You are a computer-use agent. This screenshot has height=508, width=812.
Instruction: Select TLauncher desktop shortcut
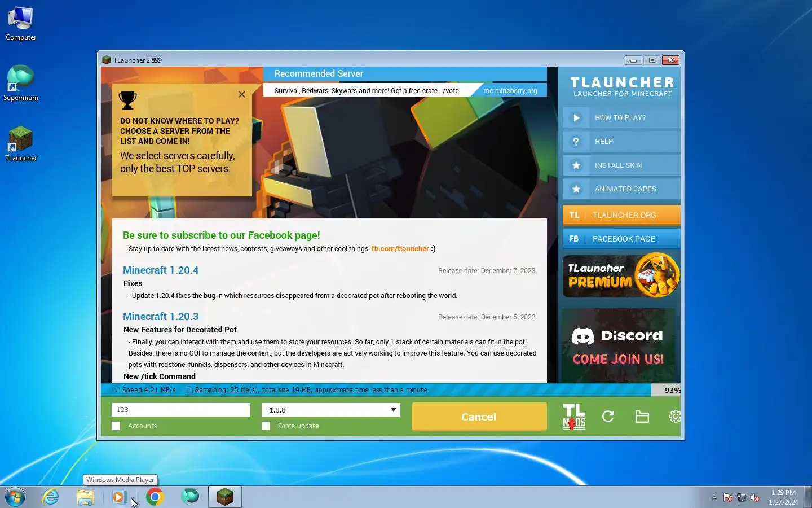[x=21, y=144]
